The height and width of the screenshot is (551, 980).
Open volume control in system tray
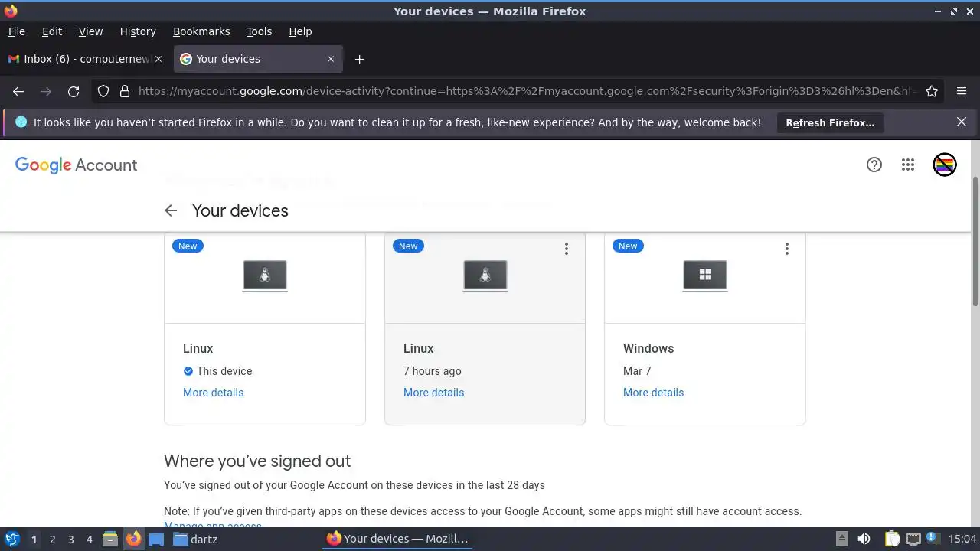[x=864, y=539]
